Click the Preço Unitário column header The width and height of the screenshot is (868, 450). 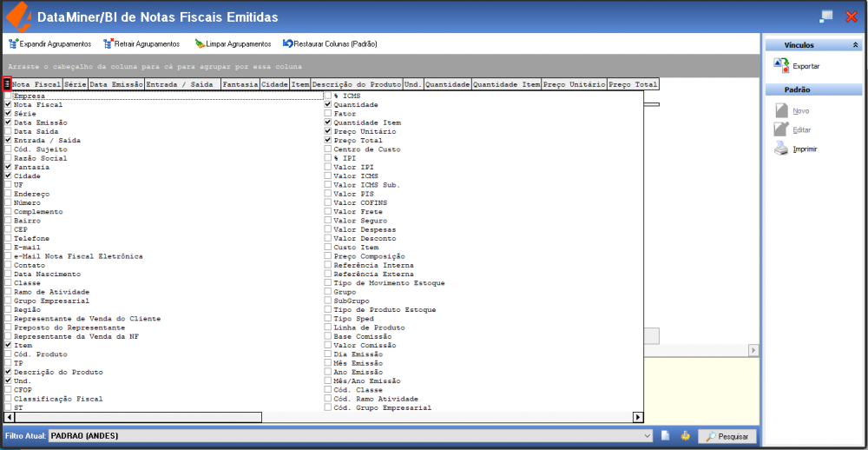point(574,84)
